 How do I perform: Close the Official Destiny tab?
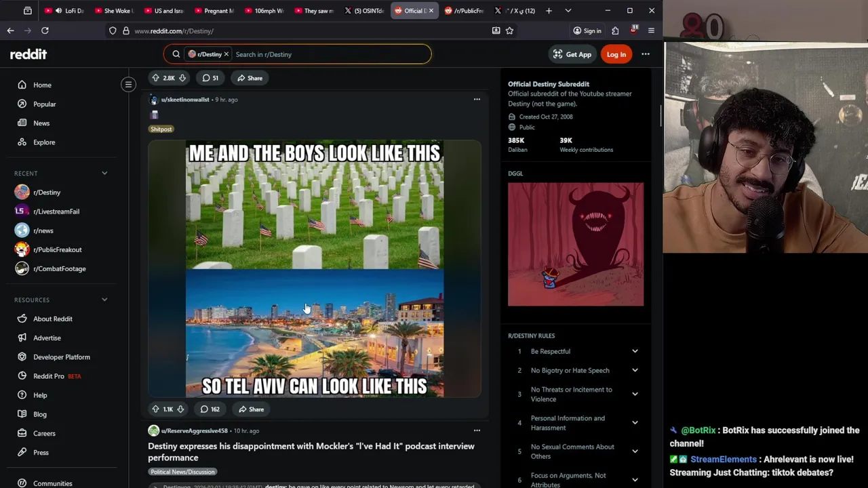(431, 11)
